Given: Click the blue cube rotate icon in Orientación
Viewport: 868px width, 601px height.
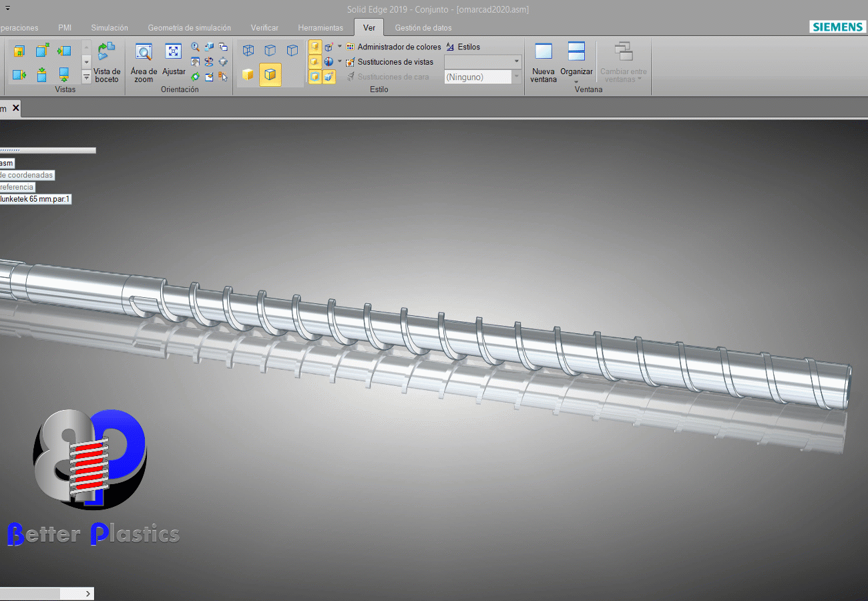Looking at the screenshot, I should pyautogui.click(x=210, y=47).
